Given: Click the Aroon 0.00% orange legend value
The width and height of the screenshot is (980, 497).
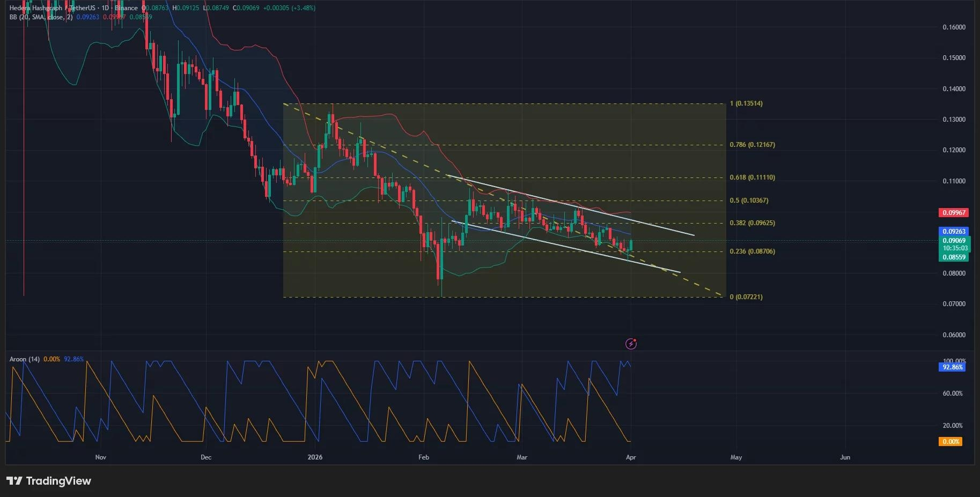Looking at the screenshot, I should pos(52,359).
